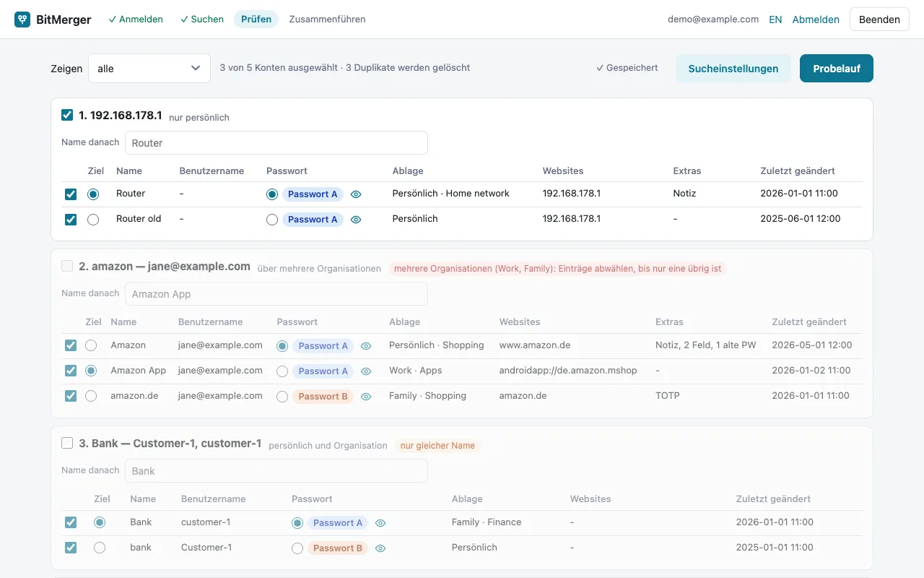Click the 'Notiz, 2 Feld, 1 alte PW' cell
The width and height of the screenshot is (924, 578).
(x=706, y=345)
